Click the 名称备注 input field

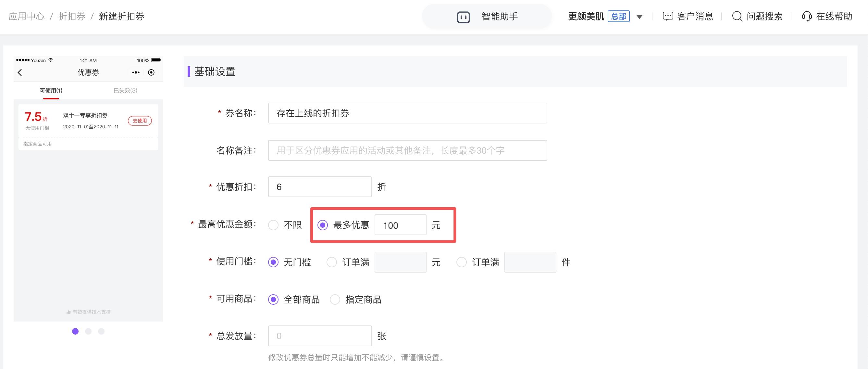tap(407, 150)
